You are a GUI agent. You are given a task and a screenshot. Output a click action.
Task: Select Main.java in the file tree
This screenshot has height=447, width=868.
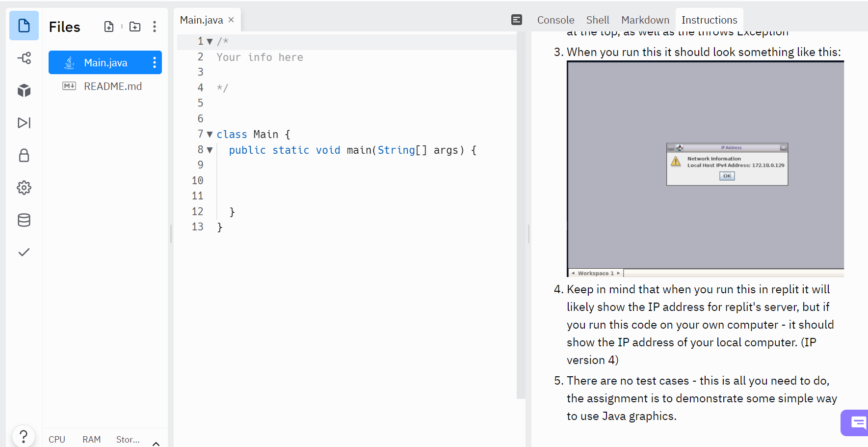point(105,62)
